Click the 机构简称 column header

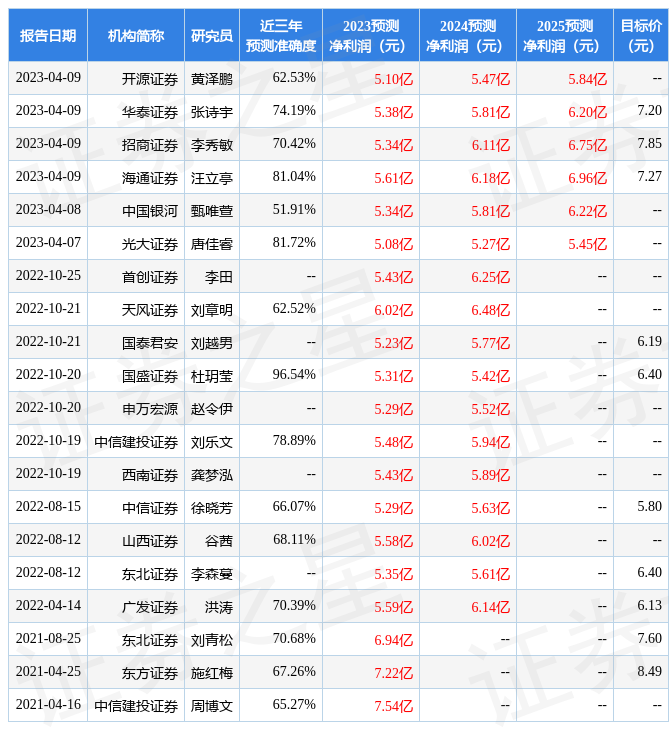click(x=136, y=35)
